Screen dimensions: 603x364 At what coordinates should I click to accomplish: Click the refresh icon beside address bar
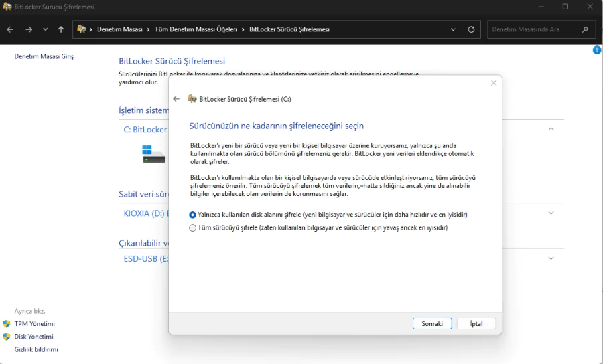(x=471, y=29)
